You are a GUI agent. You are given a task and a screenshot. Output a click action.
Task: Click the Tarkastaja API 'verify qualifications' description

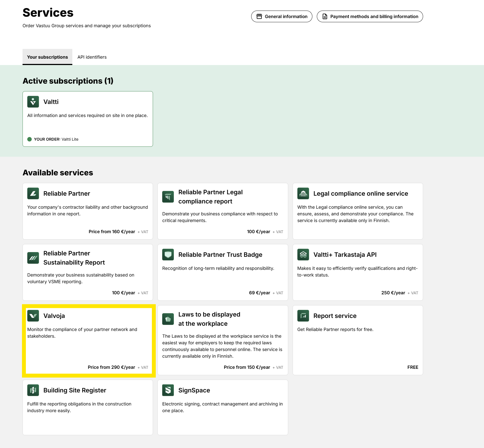pos(357,272)
